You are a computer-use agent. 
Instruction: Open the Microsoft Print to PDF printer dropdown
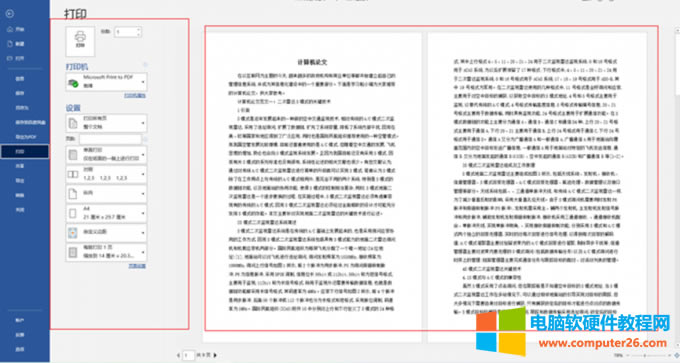pos(106,82)
